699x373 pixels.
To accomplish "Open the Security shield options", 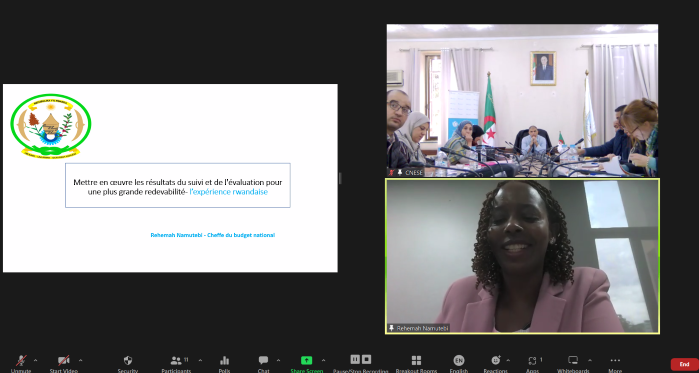I will click(128, 363).
